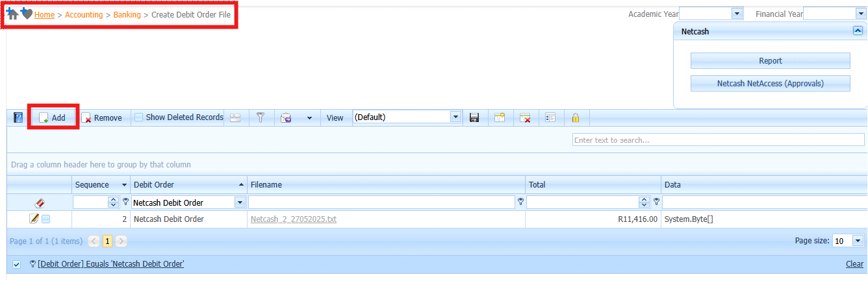Click the home icon in breadcrumb
868x281 pixels.
(x=12, y=14)
